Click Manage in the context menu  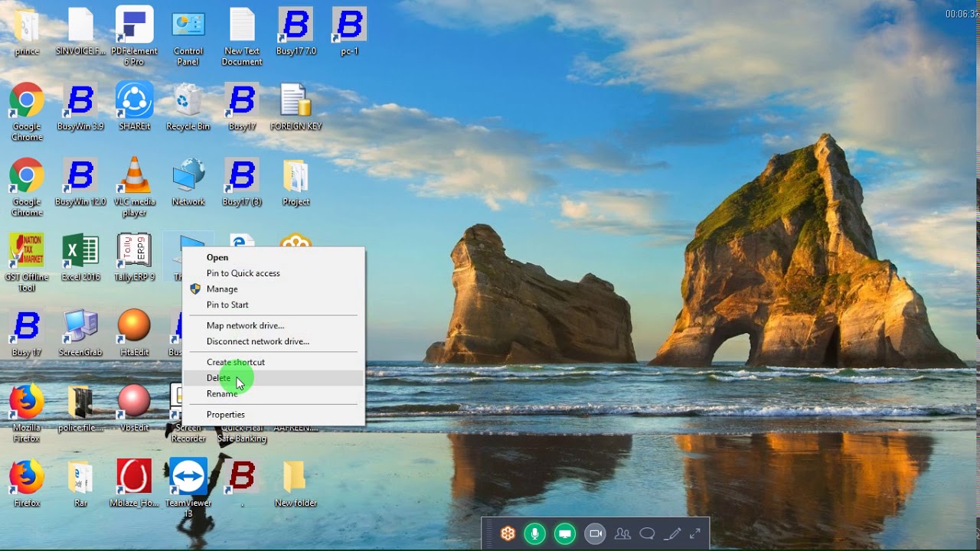point(273,289)
